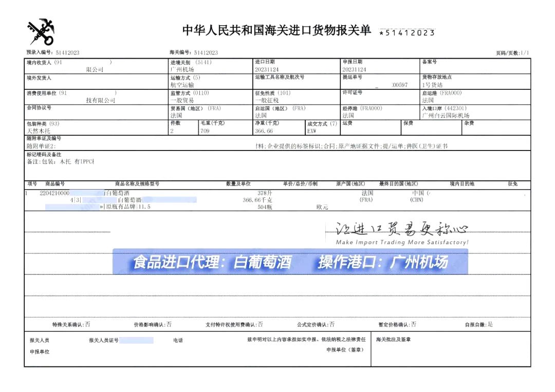Click the China Customs emblem logo
Image resolution: width=555 pixels, height=392 pixels.
(x=41, y=32)
